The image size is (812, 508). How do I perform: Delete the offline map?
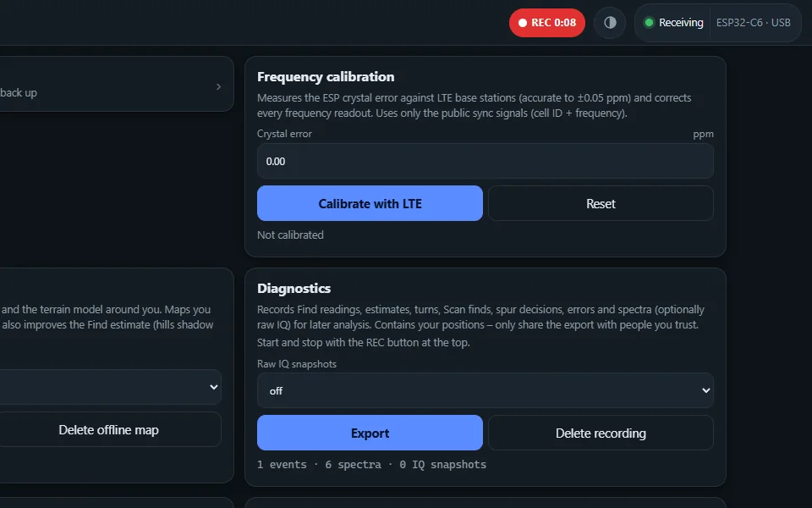tap(109, 430)
